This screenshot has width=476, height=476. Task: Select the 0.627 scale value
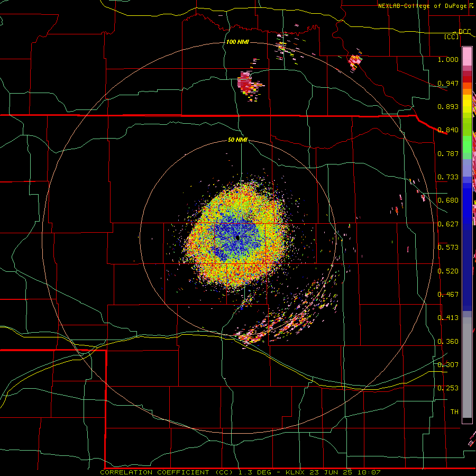448,224
